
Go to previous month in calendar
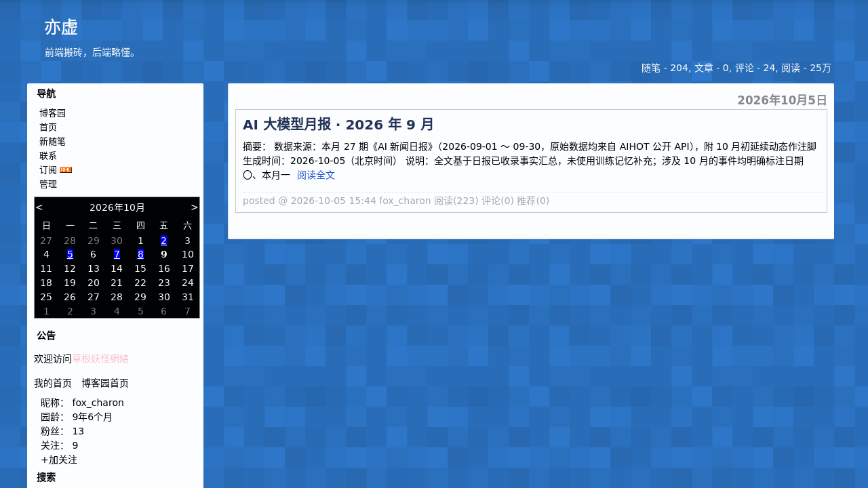point(39,207)
